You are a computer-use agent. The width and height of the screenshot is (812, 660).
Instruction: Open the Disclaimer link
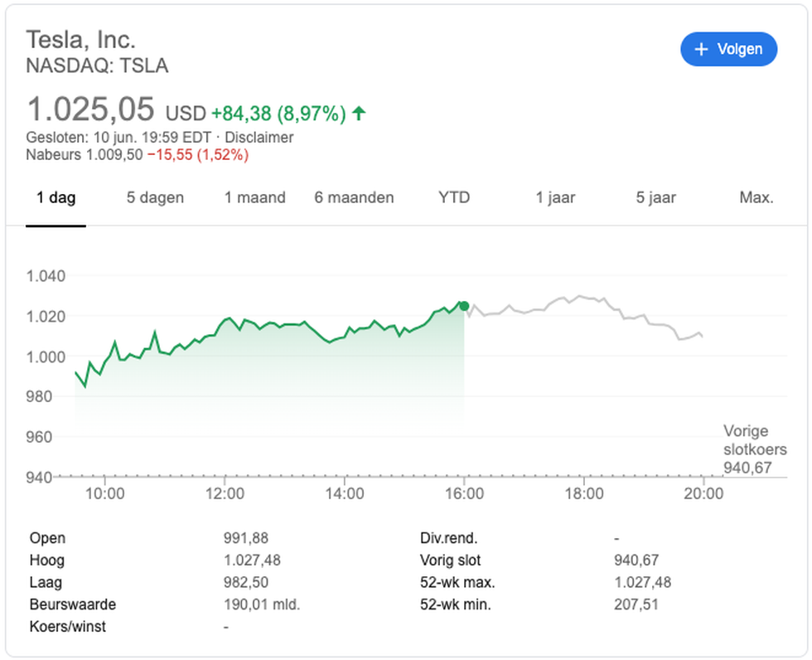coord(259,138)
